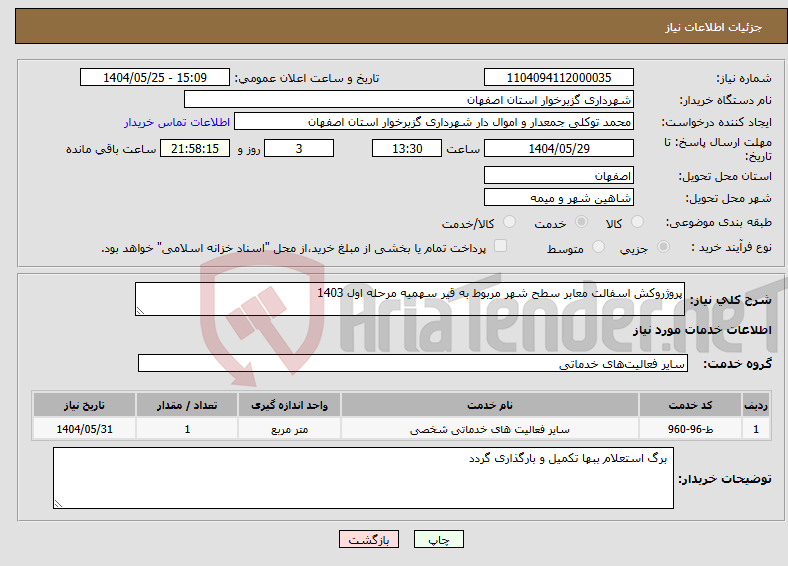This screenshot has width=788, height=566.
Task: Select the کالا radio button
Action: (637, 222)
